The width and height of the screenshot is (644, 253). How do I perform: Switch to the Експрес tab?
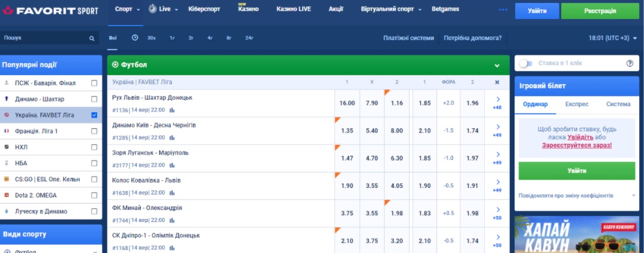[x=577, y=104]
